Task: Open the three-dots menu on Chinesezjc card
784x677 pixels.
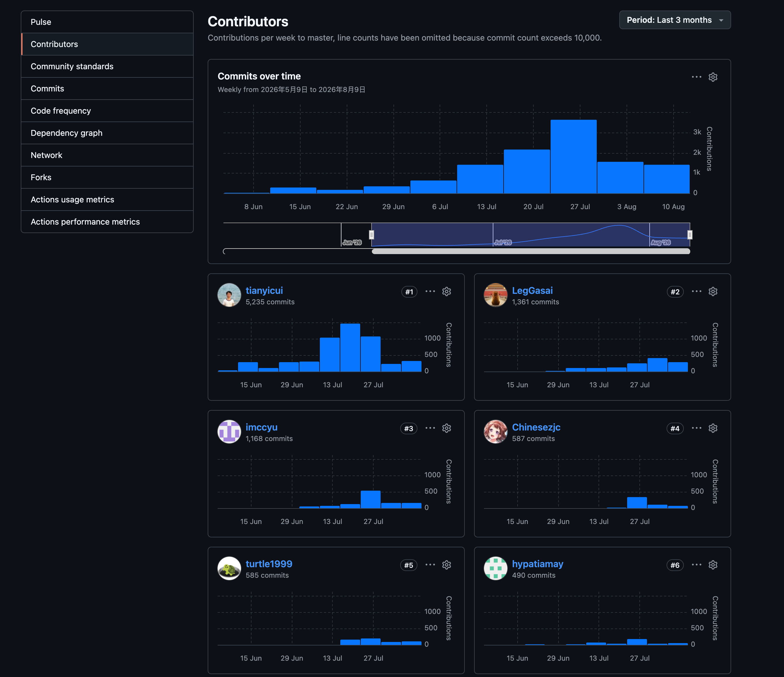Action: 696,428
